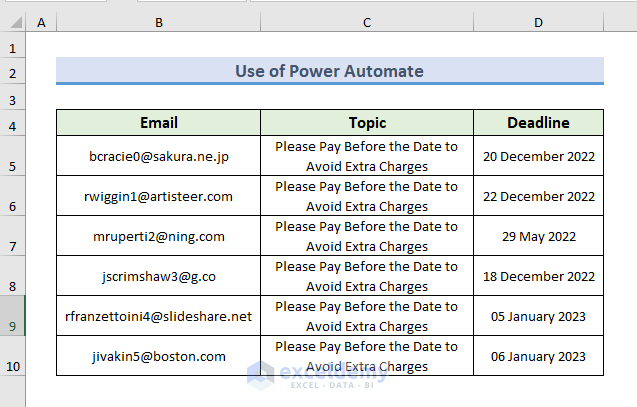
Task: Select row 8 header
Action: click(x=13, y=275)
